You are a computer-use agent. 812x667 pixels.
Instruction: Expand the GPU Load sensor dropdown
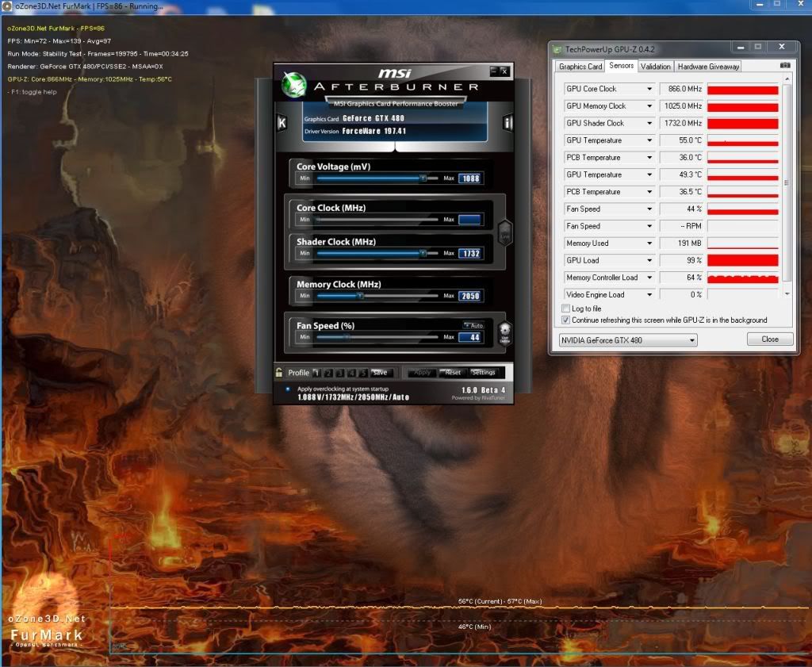649,260
